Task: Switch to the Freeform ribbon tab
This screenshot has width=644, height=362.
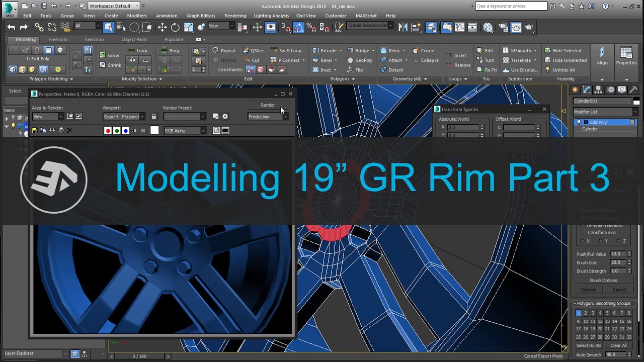Action: tap(58, 39)
